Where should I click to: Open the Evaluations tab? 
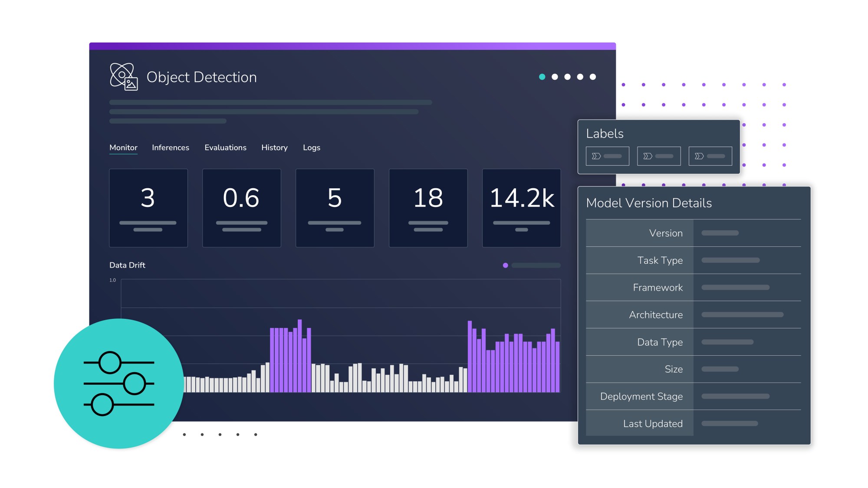point(225,147)
